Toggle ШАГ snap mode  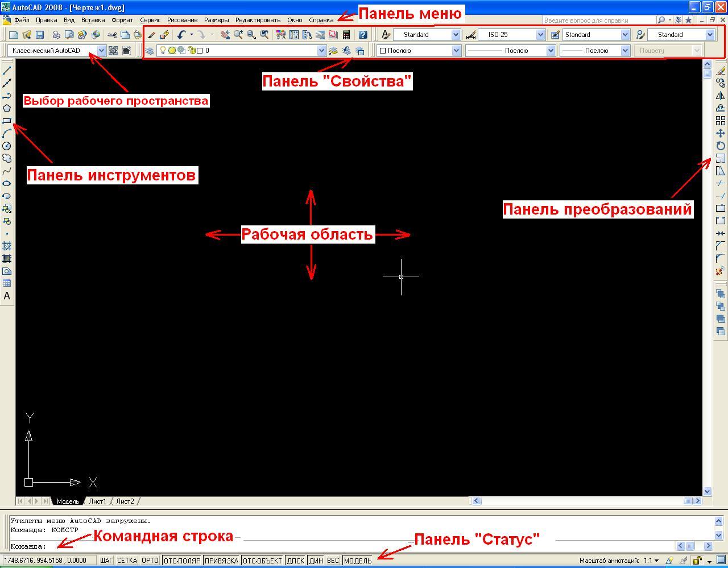click(x=106, y=561)
